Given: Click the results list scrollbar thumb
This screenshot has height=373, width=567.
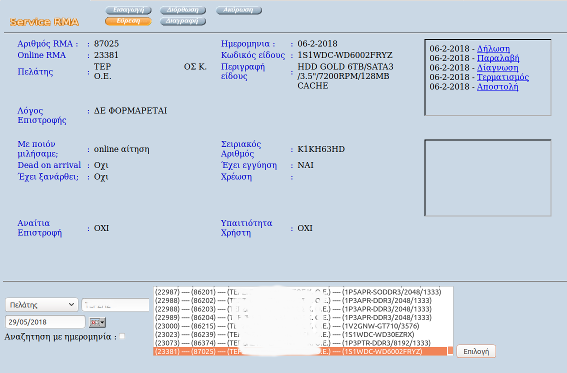Looking at the screenshot, I should click(x=450, y=351).
